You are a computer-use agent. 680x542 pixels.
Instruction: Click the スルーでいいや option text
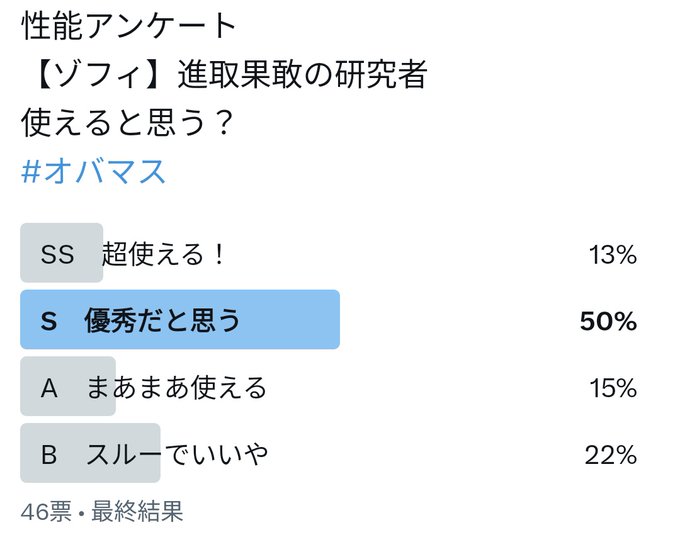click(x=177, y=454)
